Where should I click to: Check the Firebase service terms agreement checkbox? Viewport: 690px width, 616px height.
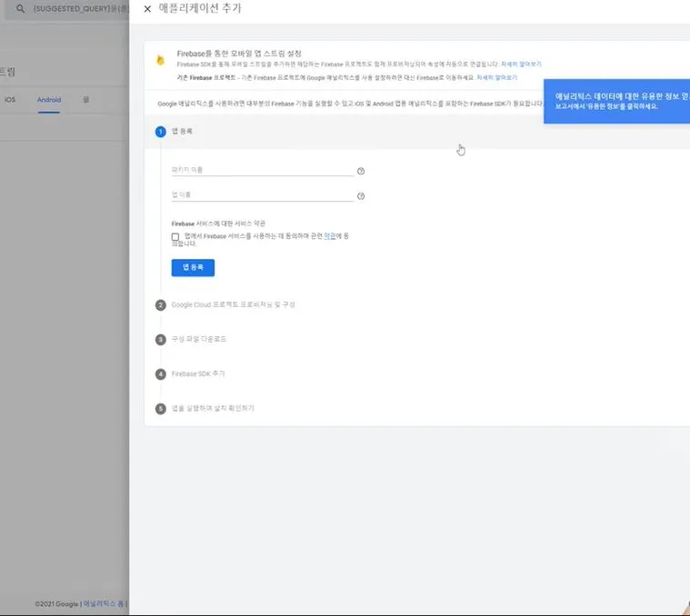175,237
